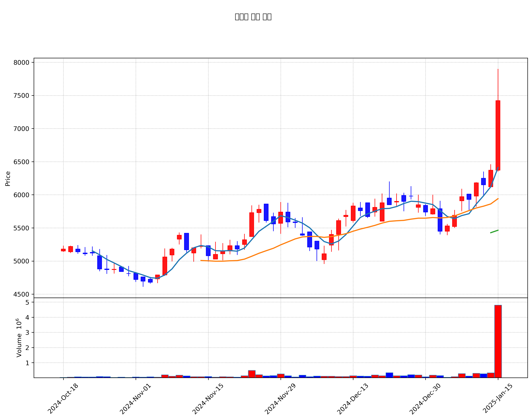Click the 2024-Dec-13 date label
The width and height of the screenshot is (532, 420).
point(352,399)
